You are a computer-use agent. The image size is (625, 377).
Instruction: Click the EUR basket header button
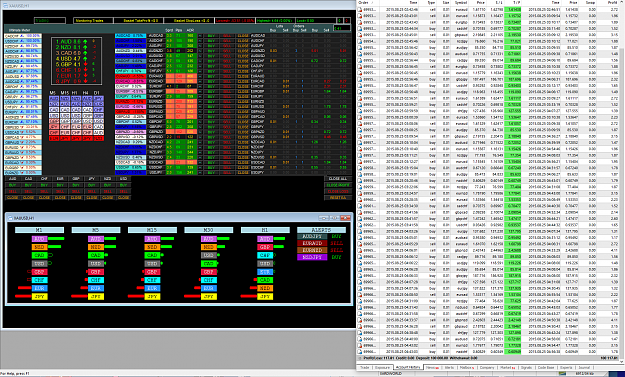point(60,179)
